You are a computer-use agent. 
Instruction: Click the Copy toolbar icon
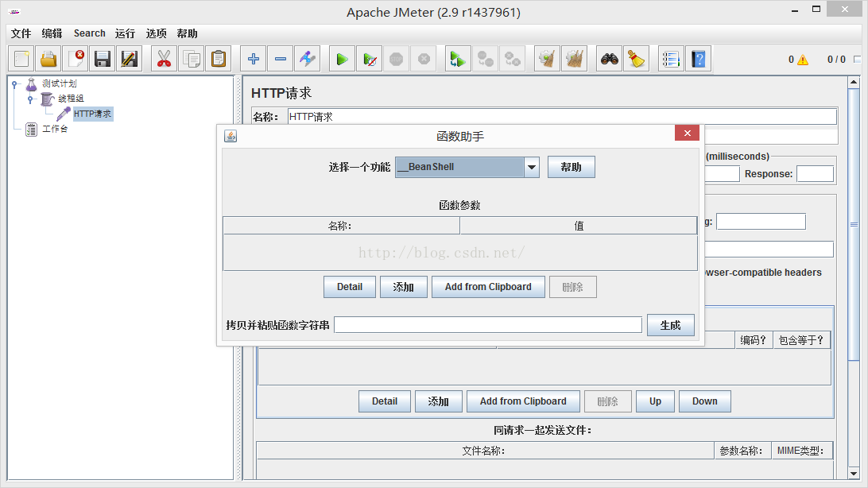point(192,59)
